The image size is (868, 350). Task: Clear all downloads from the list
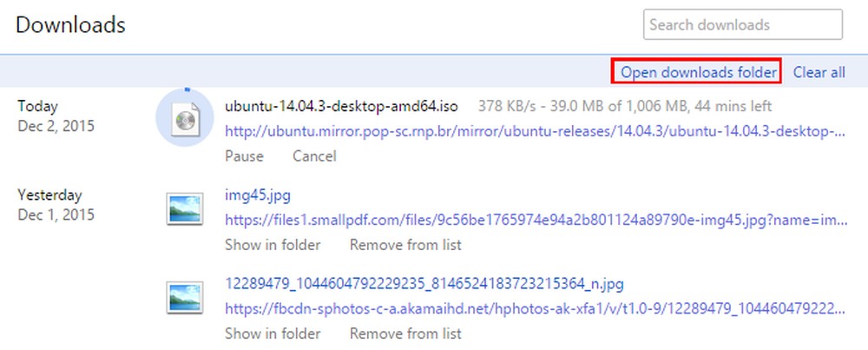click(819, 73)
